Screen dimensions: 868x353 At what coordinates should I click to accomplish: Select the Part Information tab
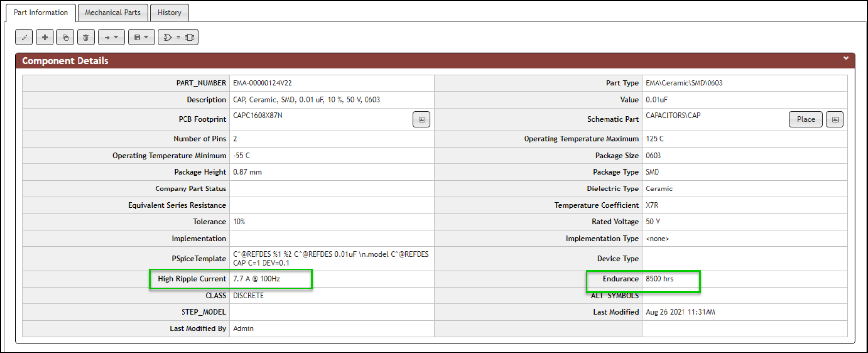(41, 12)
